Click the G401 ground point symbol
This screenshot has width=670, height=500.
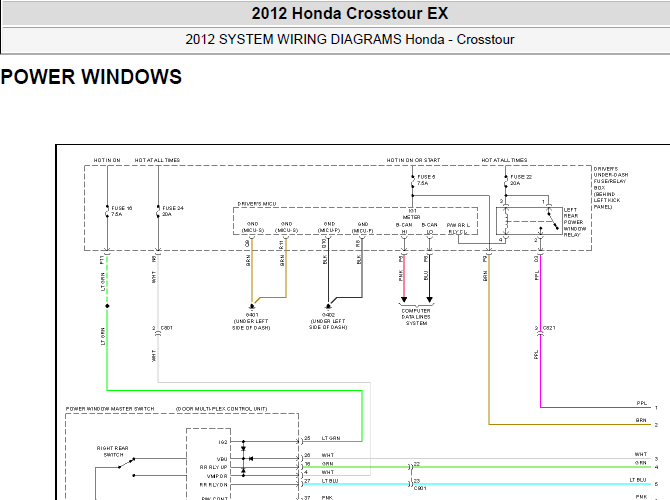tap(252, 307)
